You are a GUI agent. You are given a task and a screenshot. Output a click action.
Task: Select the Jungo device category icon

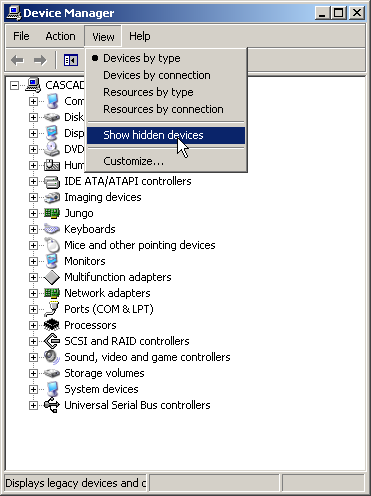point(52,213)
